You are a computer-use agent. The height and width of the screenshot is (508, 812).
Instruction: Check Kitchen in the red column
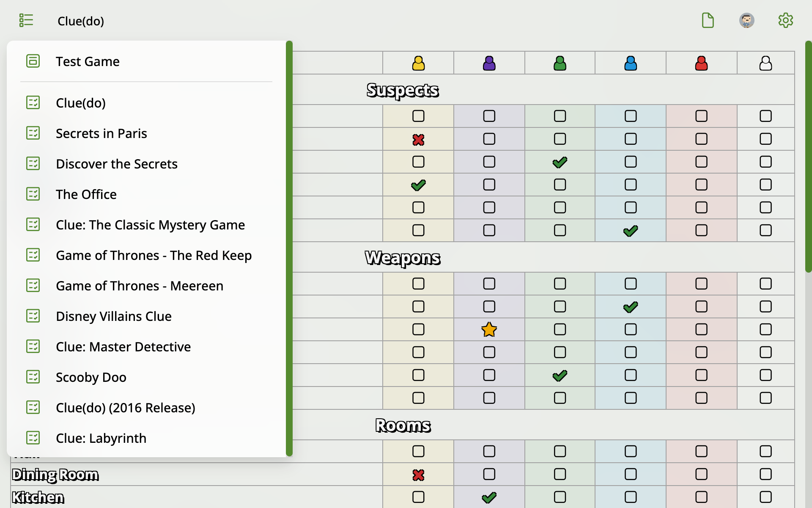(x=702, y=497)
